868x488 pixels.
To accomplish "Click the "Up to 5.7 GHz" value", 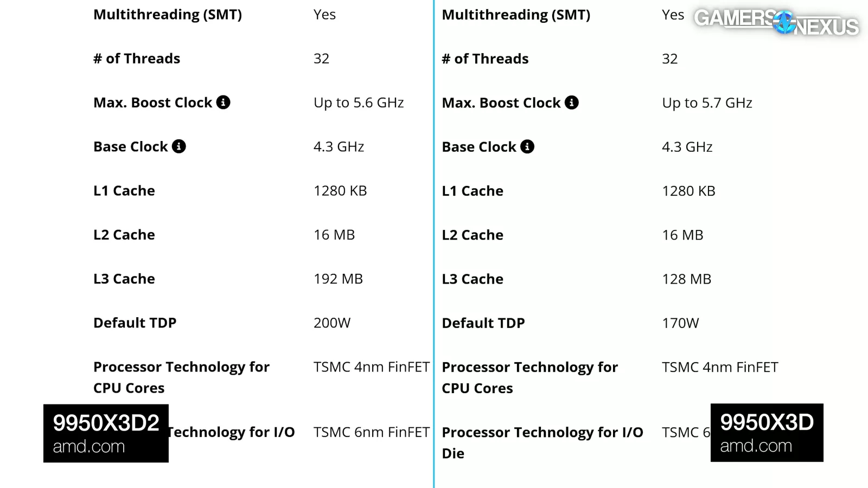I will click(707, 103).
